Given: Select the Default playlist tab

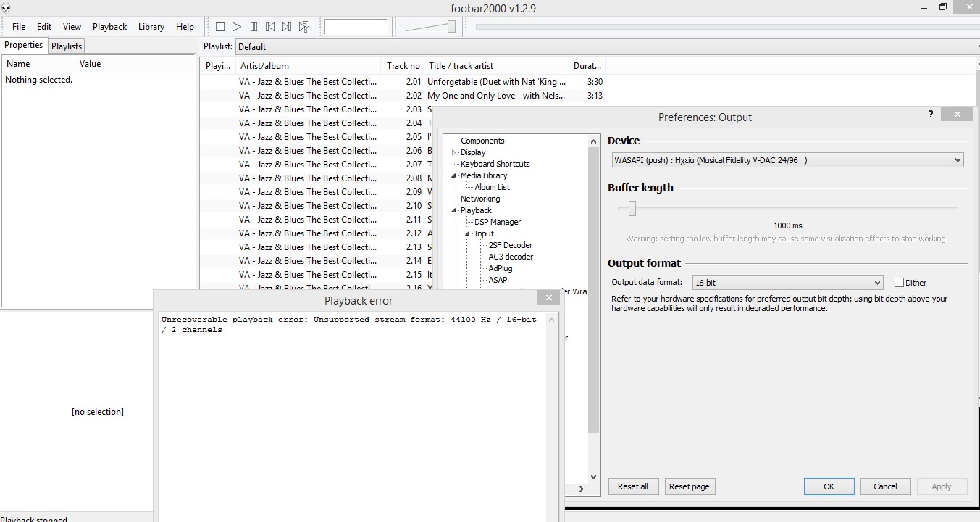Looking at the screenshot, I should pos(252,47).
